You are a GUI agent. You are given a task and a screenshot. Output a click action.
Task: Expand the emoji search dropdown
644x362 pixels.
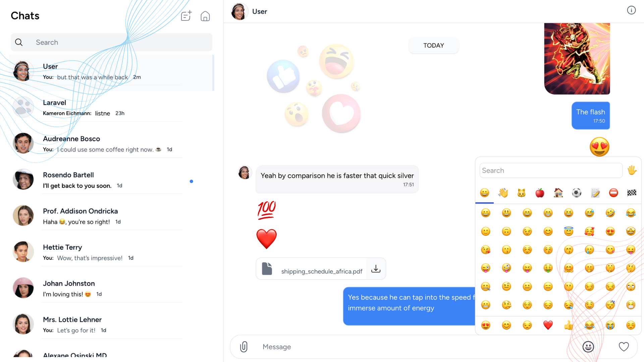coord(550,170)
